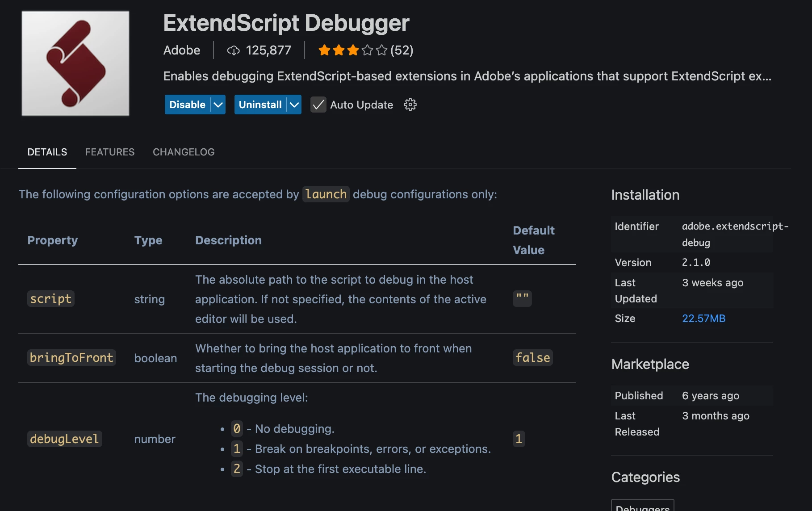Click the 'boolean' type cell

(155, 358)
